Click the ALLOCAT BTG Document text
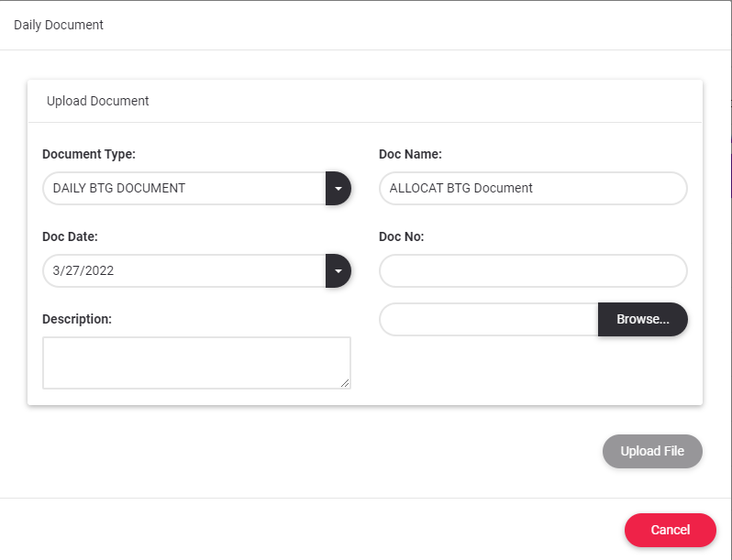This screenshot has height=560, width=732. point(461,188)
